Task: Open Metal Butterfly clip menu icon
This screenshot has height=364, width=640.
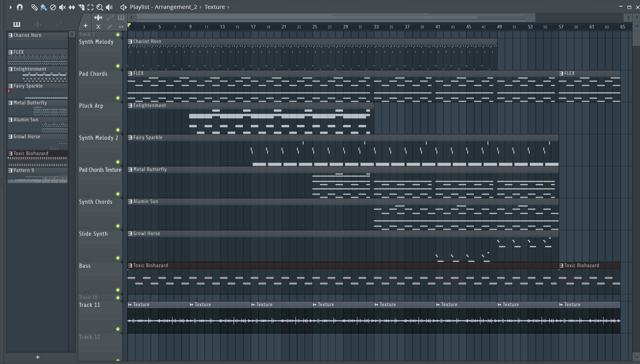Action: pyautogui.click(x=130, y=170)
